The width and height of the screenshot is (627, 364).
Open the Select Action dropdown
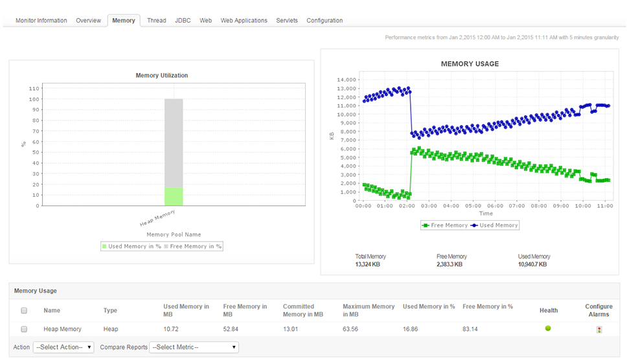[63, 347]
